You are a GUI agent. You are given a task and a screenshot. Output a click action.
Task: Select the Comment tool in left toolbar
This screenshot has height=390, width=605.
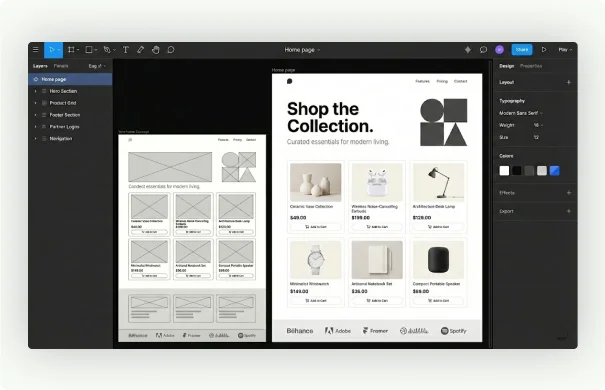pos(171,50)
